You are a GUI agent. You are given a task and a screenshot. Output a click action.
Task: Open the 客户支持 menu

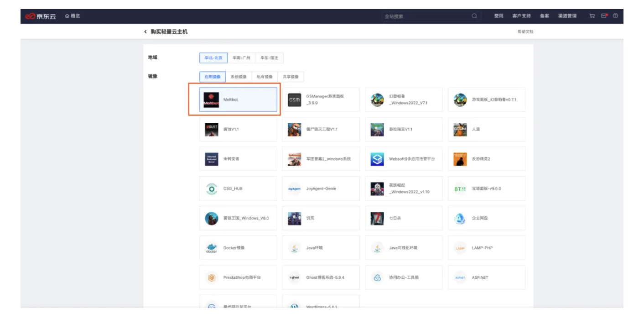523,16
